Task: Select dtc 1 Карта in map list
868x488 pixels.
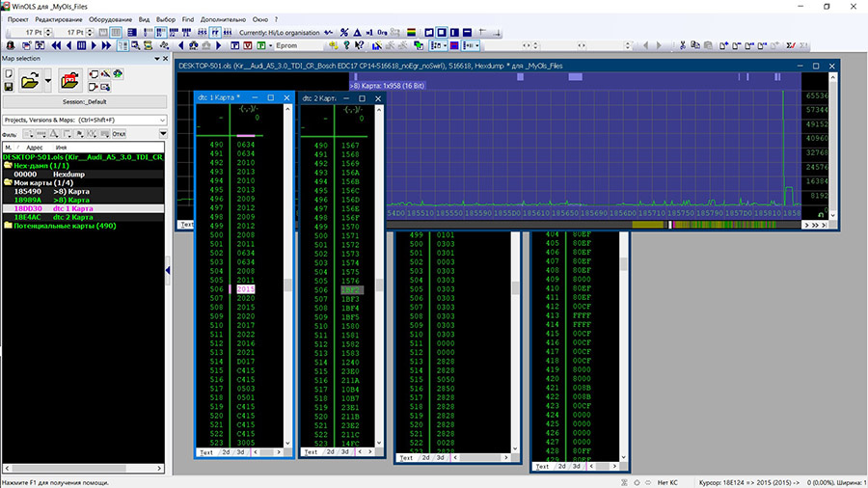Action: point(83,208)
